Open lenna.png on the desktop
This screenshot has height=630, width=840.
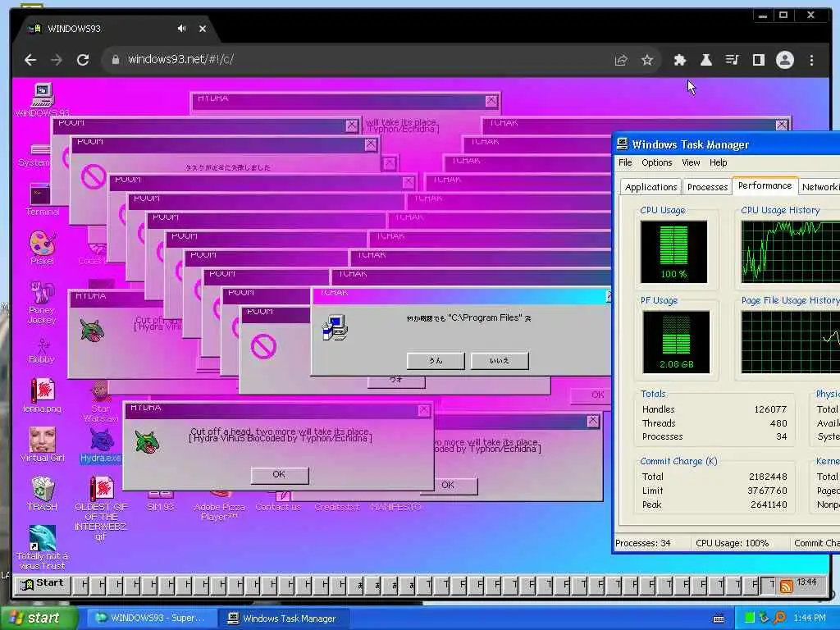click(42, 395)
